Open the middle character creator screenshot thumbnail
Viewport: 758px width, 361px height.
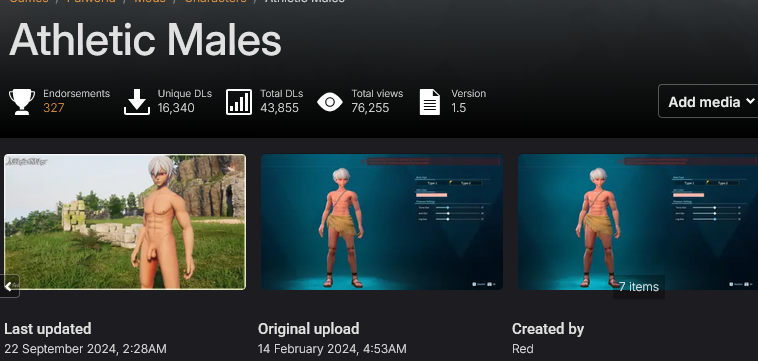(x=382, y=222)
